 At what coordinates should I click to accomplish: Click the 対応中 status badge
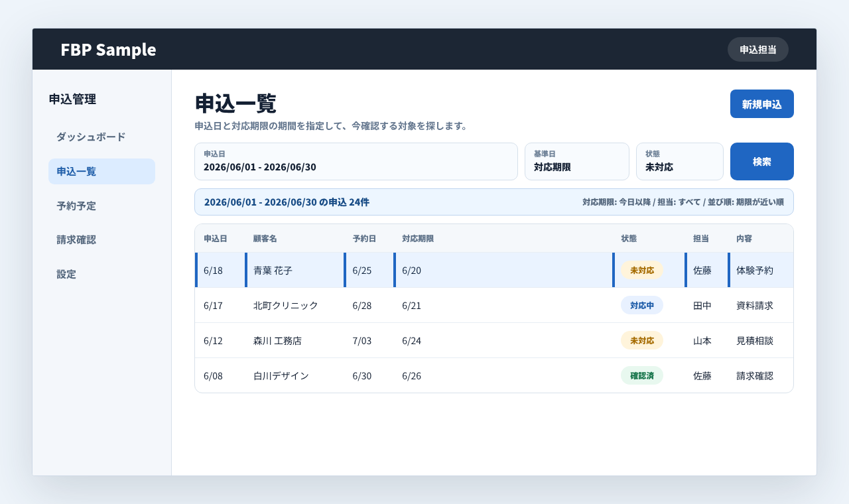(x=642, y=306)
